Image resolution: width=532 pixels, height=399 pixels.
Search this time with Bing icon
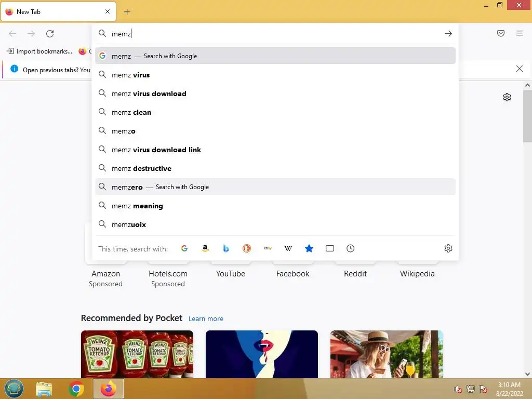pos(226,248)
